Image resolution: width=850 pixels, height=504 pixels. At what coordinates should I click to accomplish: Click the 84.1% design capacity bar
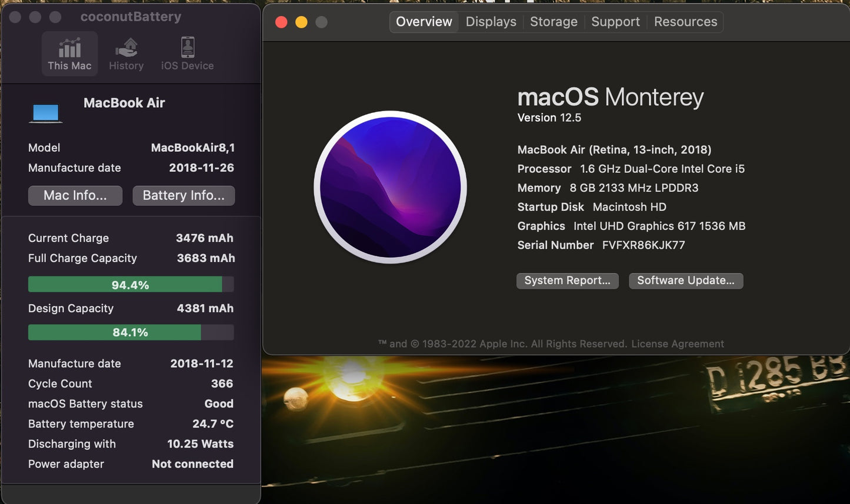[130, 332]
